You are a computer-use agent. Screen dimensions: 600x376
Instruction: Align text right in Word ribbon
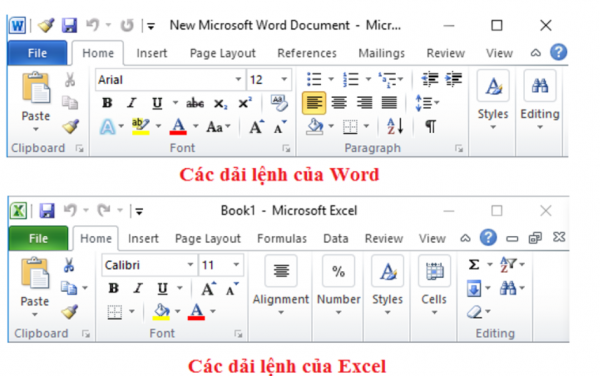[x=364, y=103]
